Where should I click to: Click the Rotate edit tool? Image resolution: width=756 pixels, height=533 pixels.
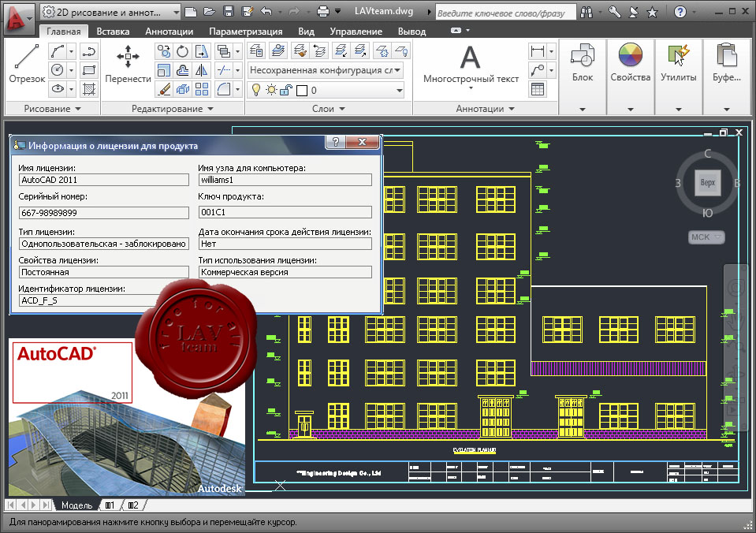182,51
